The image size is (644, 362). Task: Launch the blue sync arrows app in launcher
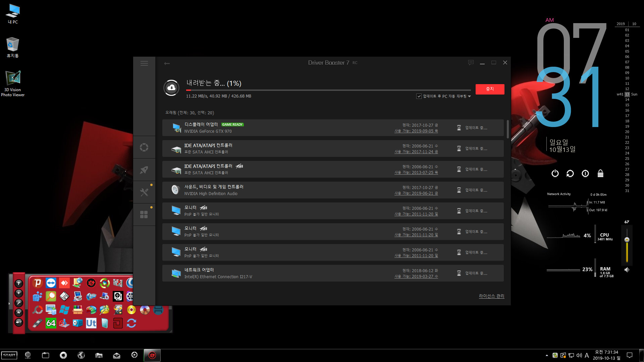click(x=131, y=323)
